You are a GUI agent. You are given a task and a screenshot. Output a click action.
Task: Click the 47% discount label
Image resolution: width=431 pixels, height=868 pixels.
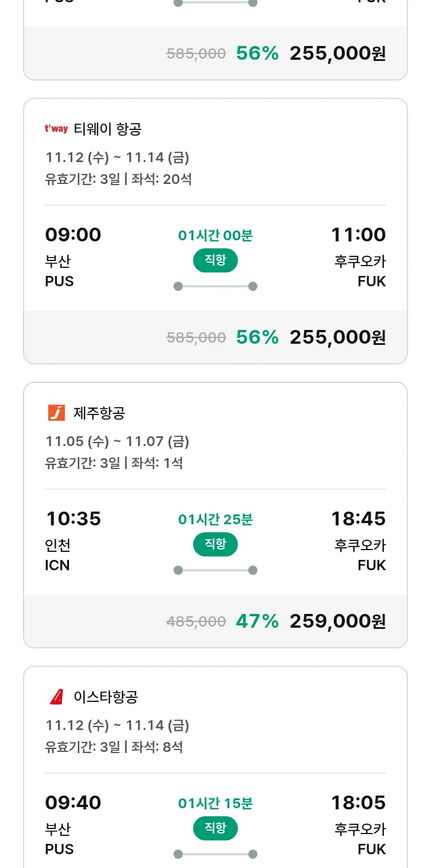(x=257, y=621)
